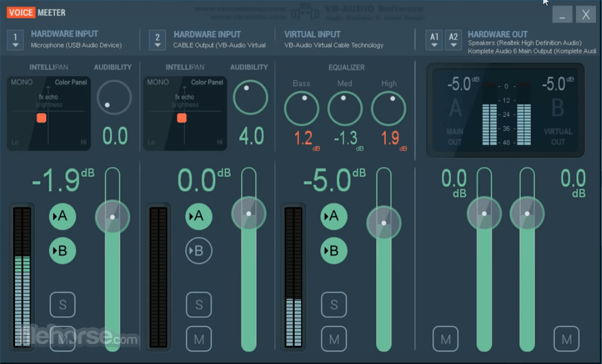Click the CABLE Output (VB-Audio Virtual label
The image size is (602, 364).
tap(219, 45)
